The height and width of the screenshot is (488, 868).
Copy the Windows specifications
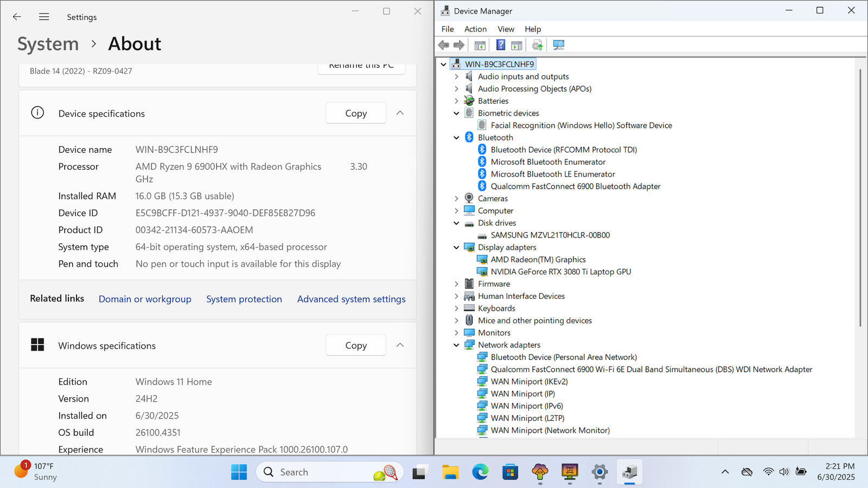point(356,345)
